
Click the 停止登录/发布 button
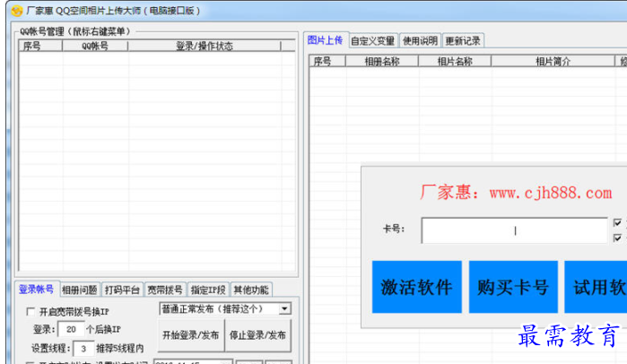click(257, 334)
